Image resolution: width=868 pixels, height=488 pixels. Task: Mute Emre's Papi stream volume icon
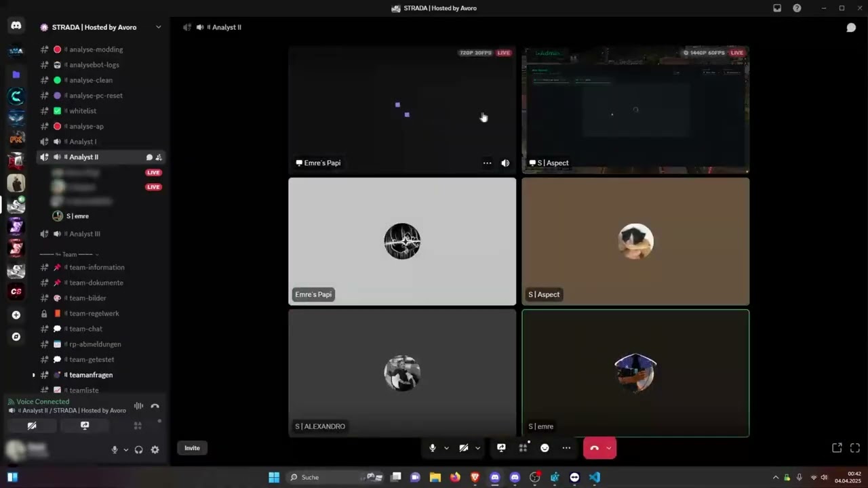tap(505, 163)
